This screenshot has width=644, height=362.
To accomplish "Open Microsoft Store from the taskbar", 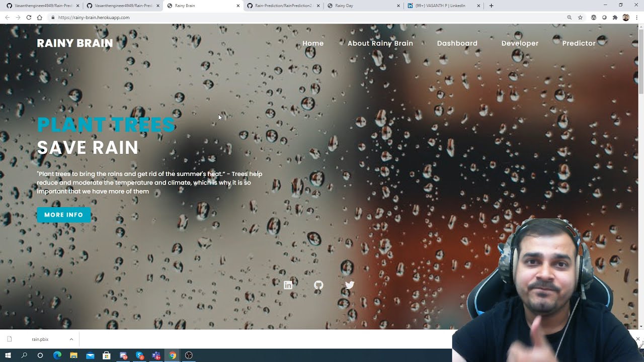I will point(106,355).
